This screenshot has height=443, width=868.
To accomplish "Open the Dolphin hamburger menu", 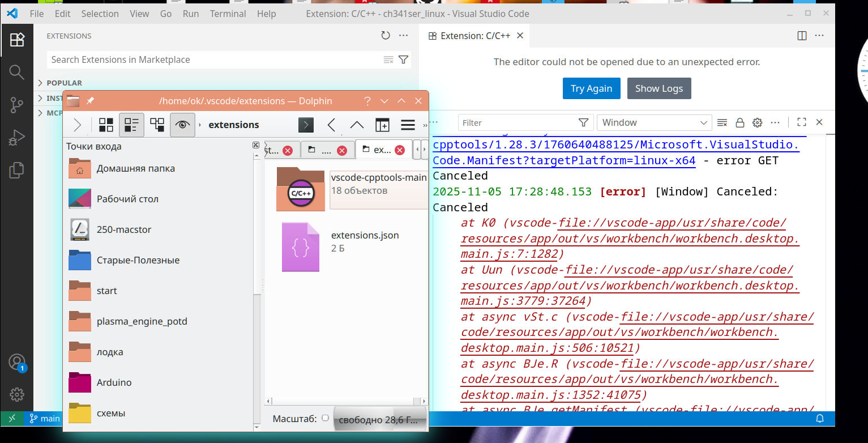I will pos(408,125).
